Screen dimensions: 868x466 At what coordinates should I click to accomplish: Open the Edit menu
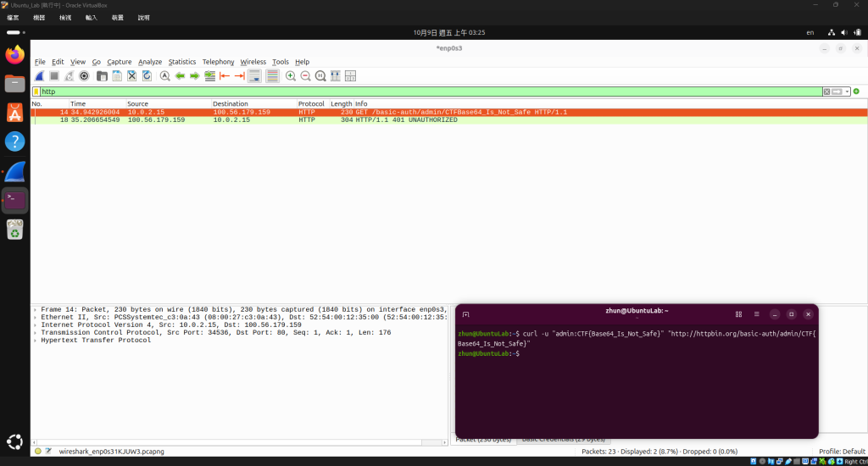pyautogui.click(x=58, y=62)
